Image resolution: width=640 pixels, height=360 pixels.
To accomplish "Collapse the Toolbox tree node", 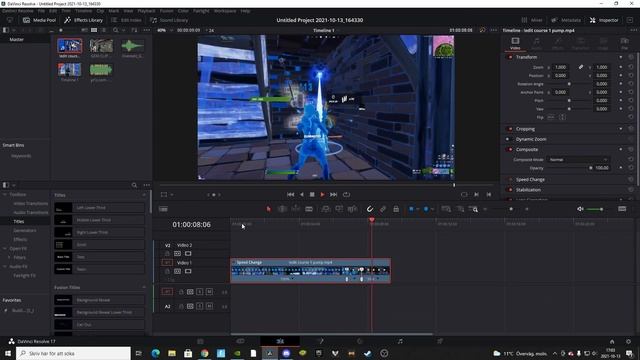I will click(x=5, y=195).
